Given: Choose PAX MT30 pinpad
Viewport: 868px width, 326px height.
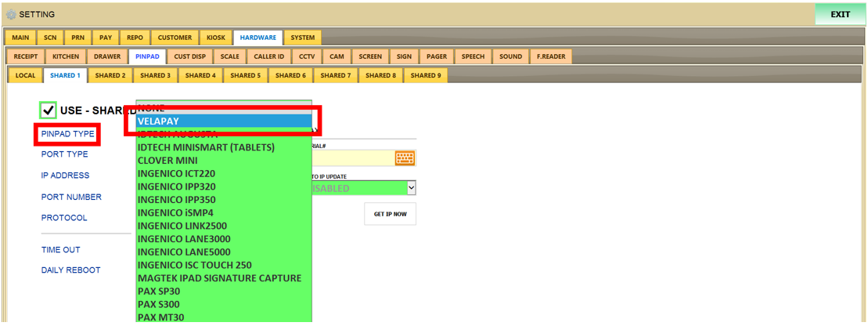Looking at the screenshot, I should pyautogui.click(x=224, y=317).
